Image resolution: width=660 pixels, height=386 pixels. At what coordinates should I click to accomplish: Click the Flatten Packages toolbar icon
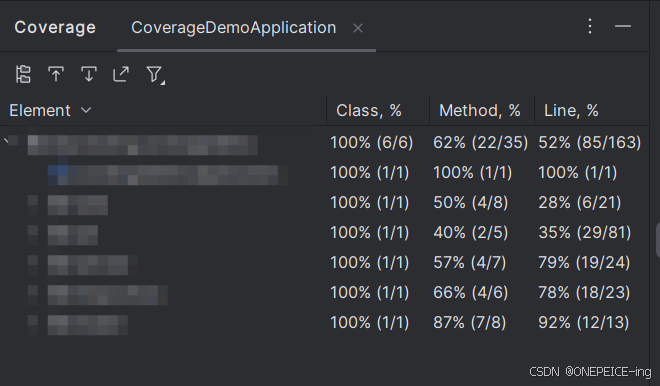[x=23, y=75]
